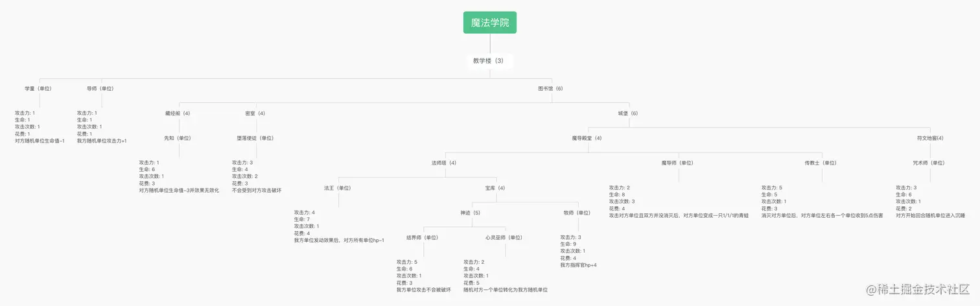Click the 城堡（6）node
Screen dimensions: 980x306
tap(628, 113)
